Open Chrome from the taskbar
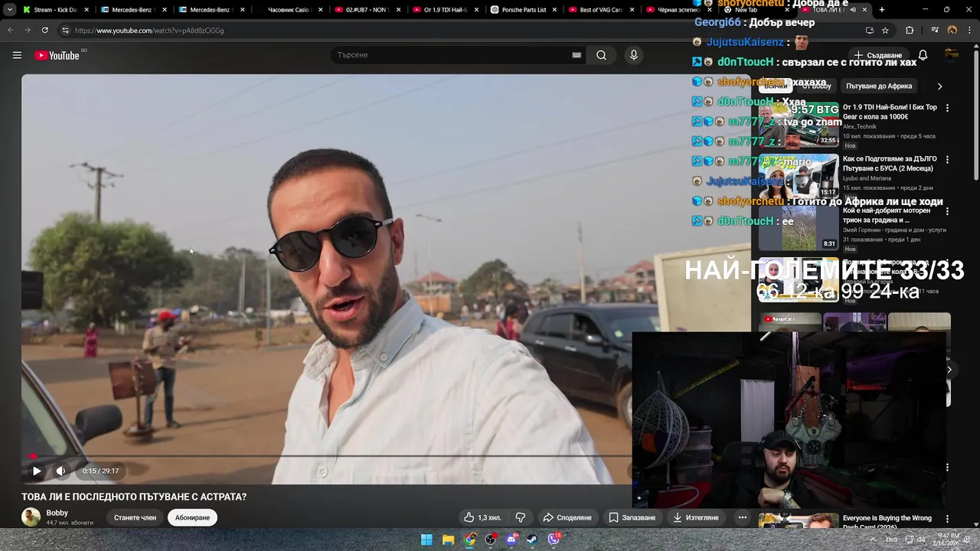The image size is (980, 551). click(469, 540)
